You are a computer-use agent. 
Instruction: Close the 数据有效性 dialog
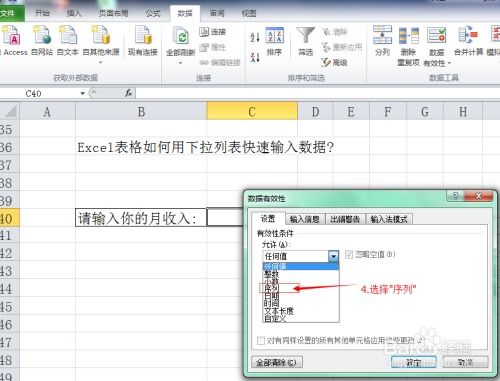pyautogui.click(x=478, y=196)
